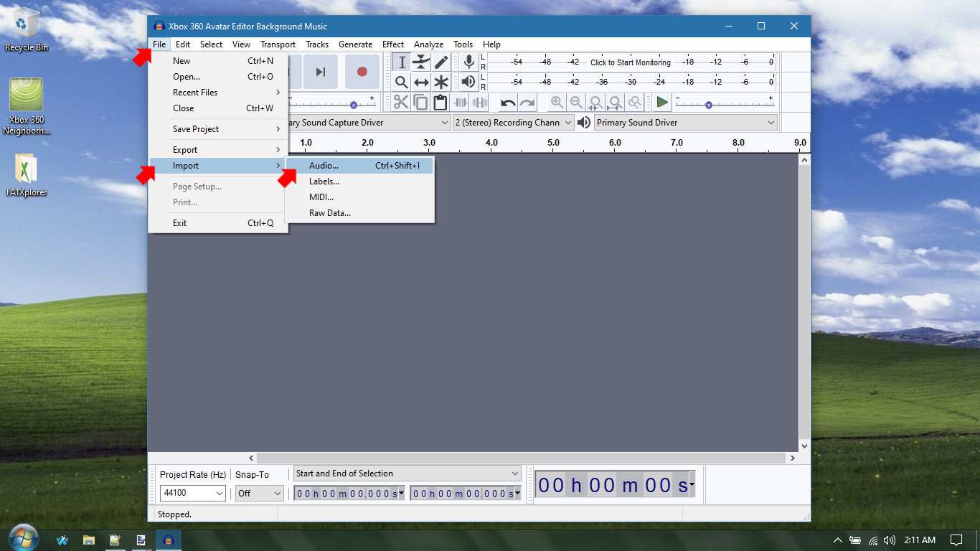Select the Envelope tool
The height and width of the screenshot is (551, 980).
pos(421,62)
